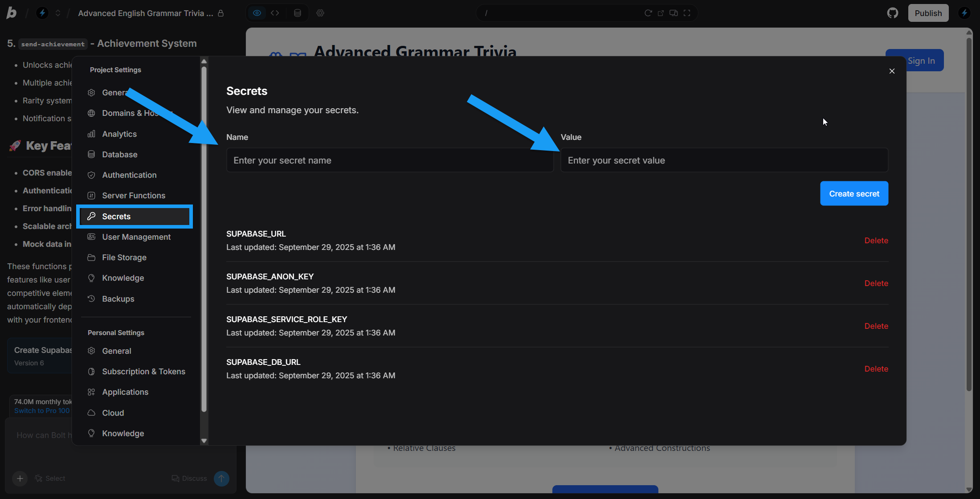Click the Bolt logo in top-left corner
This screenshot has height=499, width=980.
12,13
